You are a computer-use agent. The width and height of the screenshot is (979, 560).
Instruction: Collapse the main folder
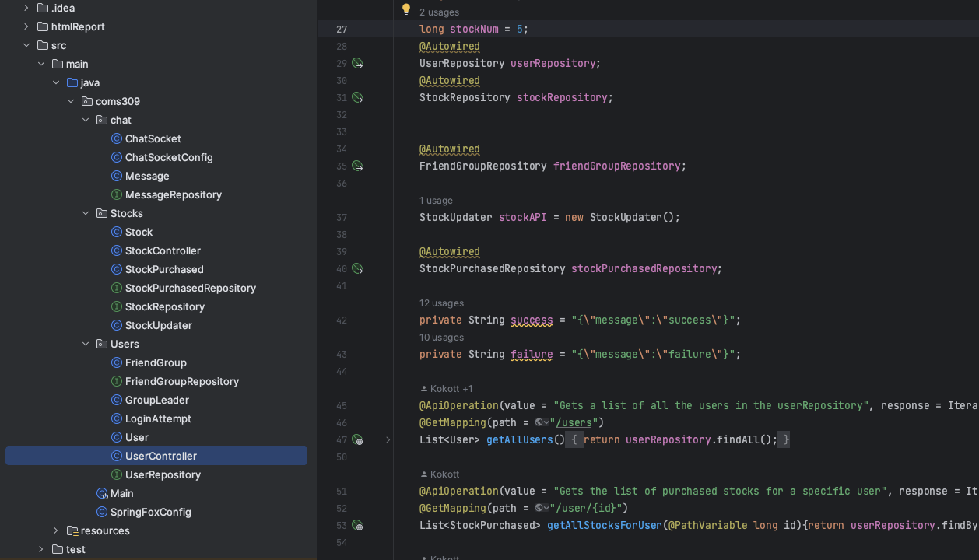pyautogui.click(x=41, y=64)
